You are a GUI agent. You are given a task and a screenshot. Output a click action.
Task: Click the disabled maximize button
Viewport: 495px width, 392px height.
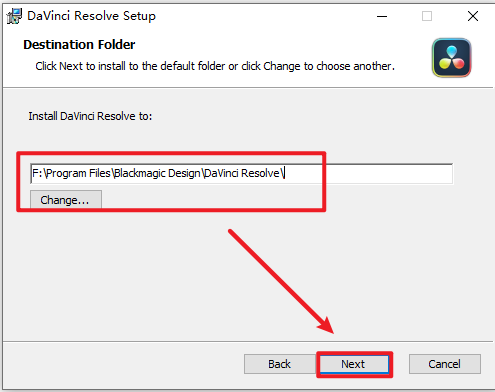point(427,16)
